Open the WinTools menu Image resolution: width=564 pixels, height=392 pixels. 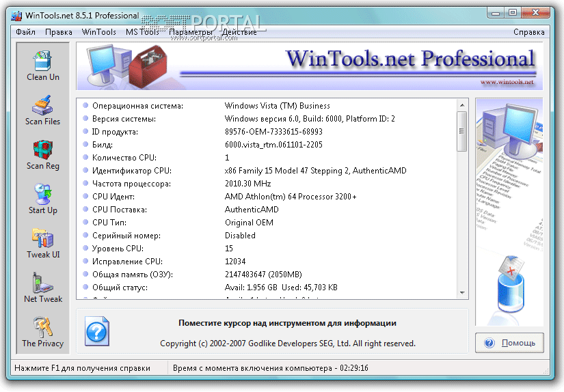pyautogui.click(x=99, y=32)
